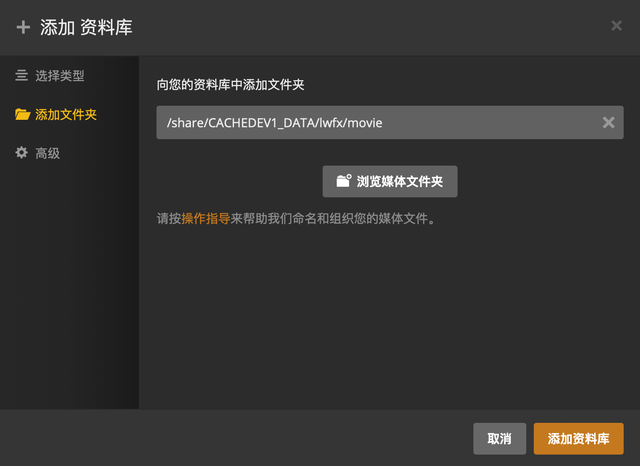Click the 来帮助我们命名和组织您的媒体文件 hint text

coord(333,219)
